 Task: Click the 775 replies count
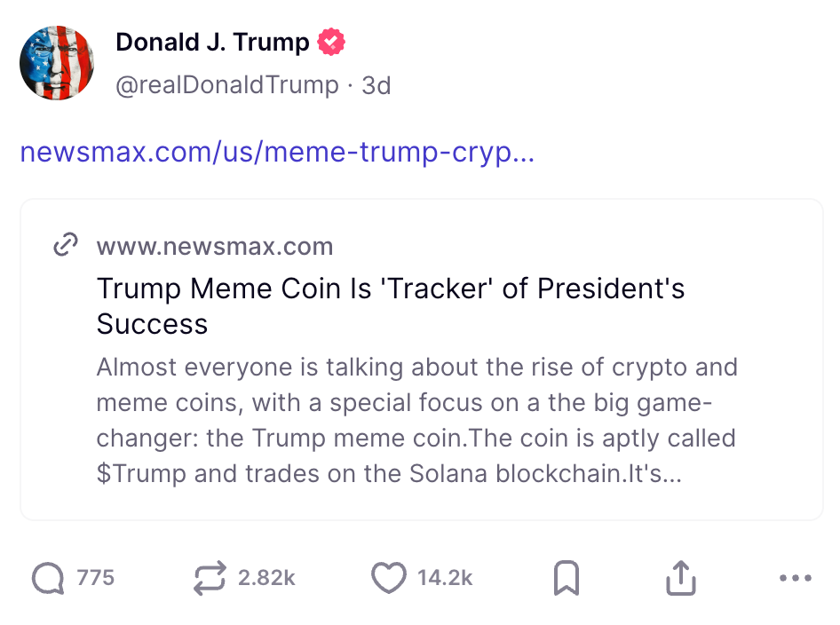point(96,578)
